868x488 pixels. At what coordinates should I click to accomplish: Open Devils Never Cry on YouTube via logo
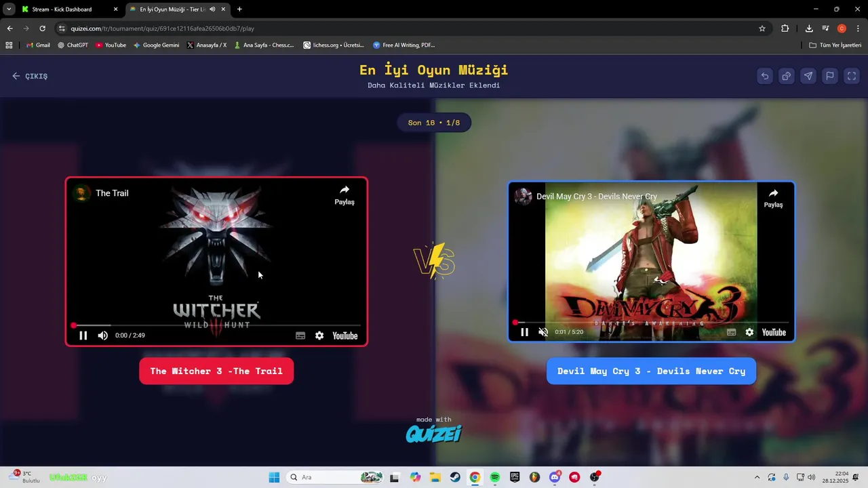point(774,332)
